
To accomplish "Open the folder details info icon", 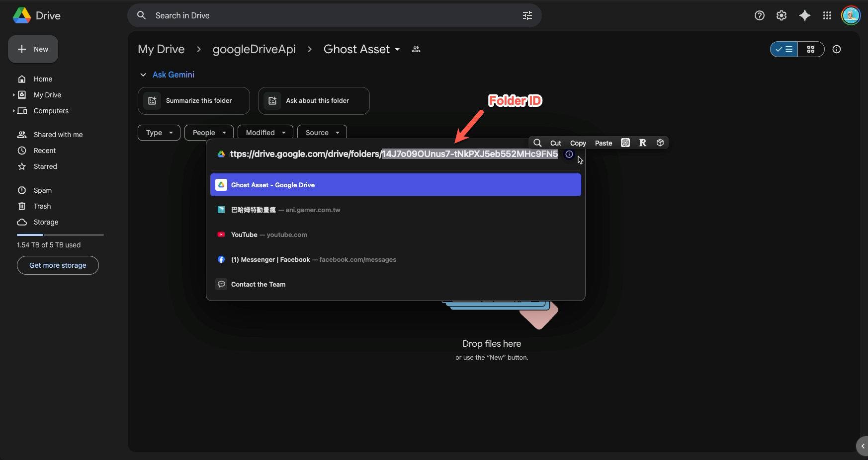I will point(837,49).
